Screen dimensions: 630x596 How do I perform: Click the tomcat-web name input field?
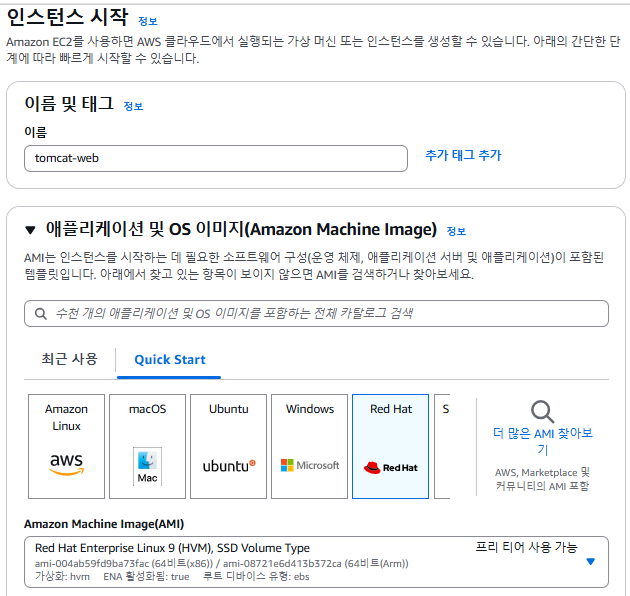(216, 158)
